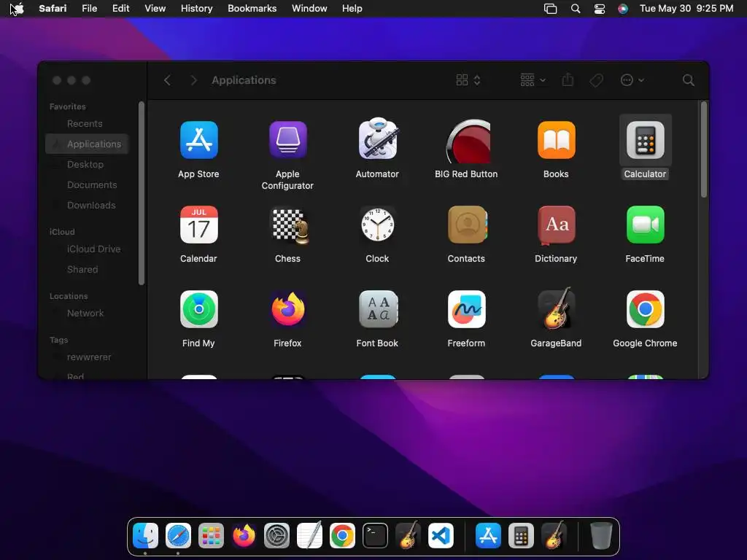This screenshot has height=560, width=747.
Task: Select the FaceTime app icon
Action: coord(645,225)
